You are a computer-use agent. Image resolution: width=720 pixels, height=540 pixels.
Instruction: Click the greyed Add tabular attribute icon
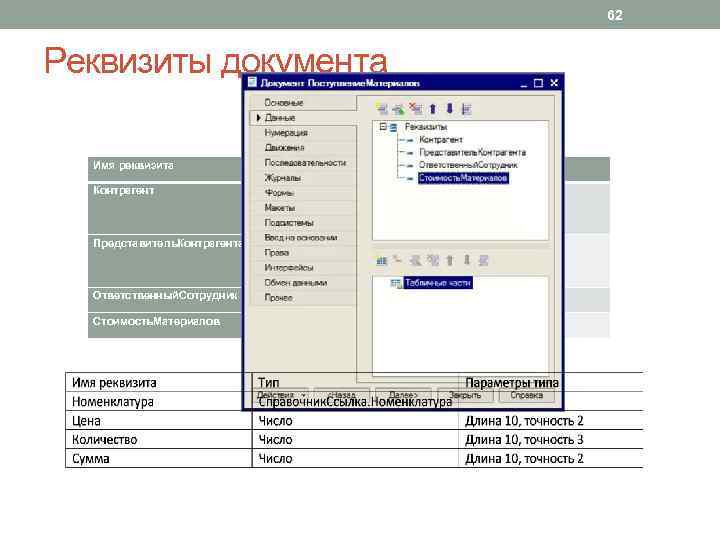[x=398, y=260]
